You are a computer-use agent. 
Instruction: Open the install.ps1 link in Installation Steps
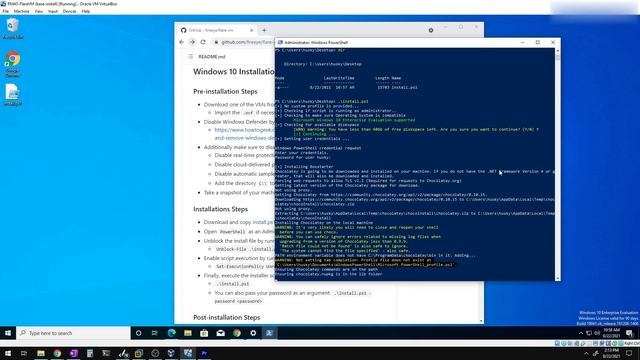click(263, 222)
